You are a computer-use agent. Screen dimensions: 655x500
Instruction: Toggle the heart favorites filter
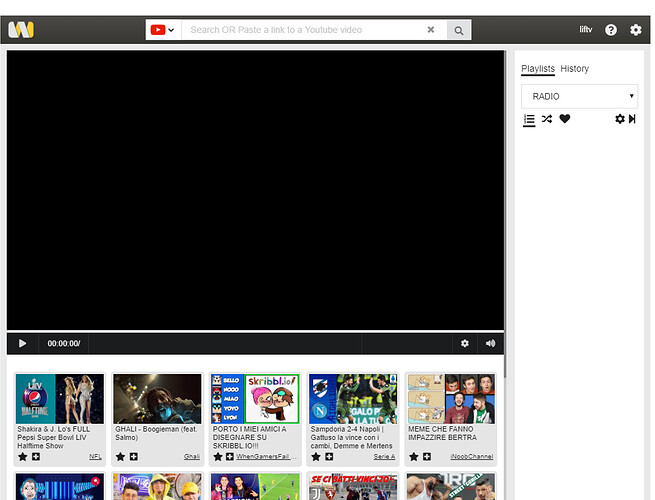565,119
